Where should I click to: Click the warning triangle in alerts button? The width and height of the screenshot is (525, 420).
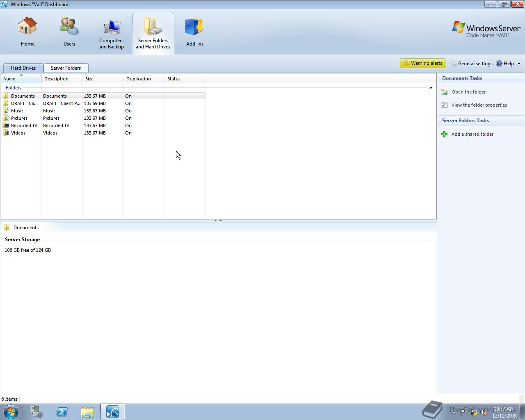tap(406, 63)
